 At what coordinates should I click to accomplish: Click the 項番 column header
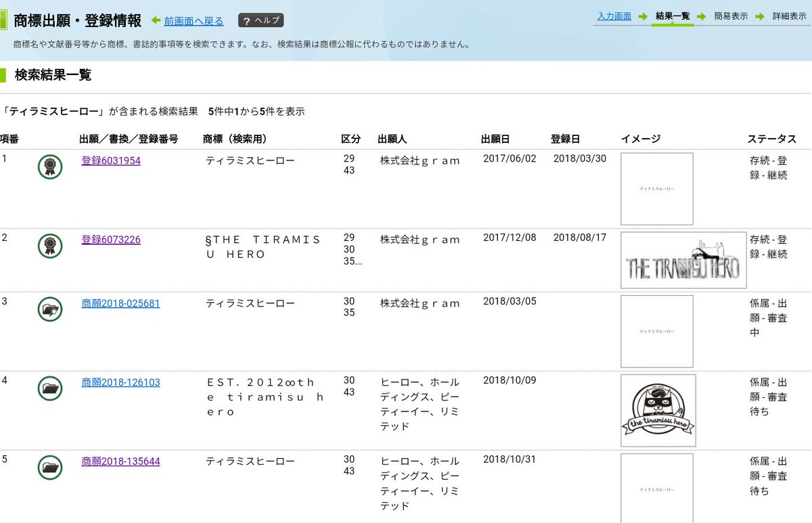9,139
